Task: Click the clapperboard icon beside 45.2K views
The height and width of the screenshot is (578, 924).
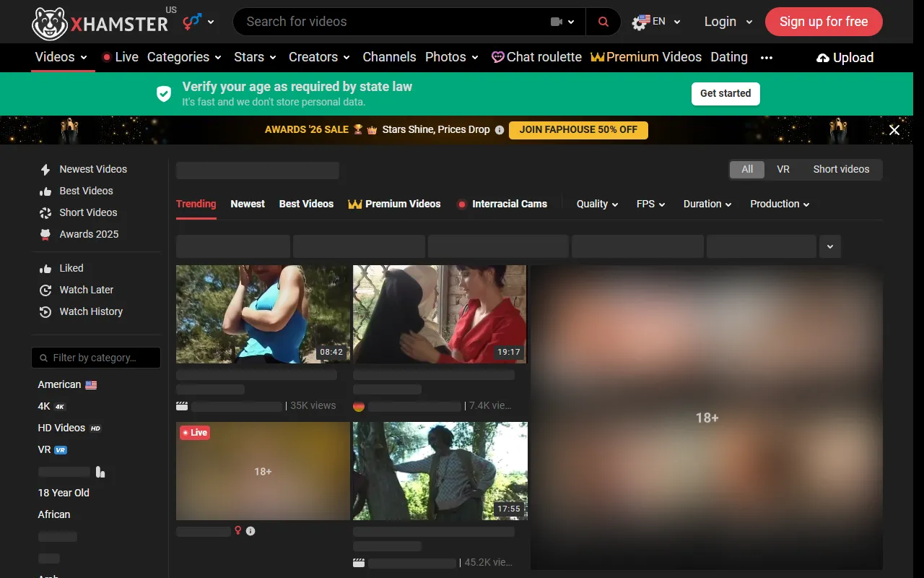Action: point(359,563)
